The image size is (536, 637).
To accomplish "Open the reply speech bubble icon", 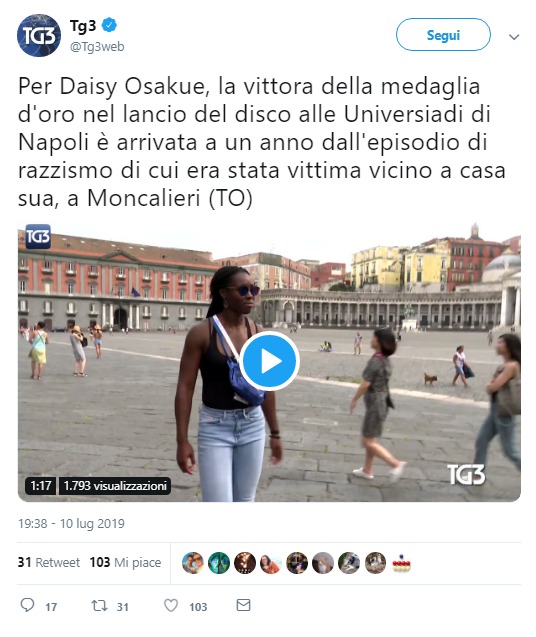I will point(27,605).
